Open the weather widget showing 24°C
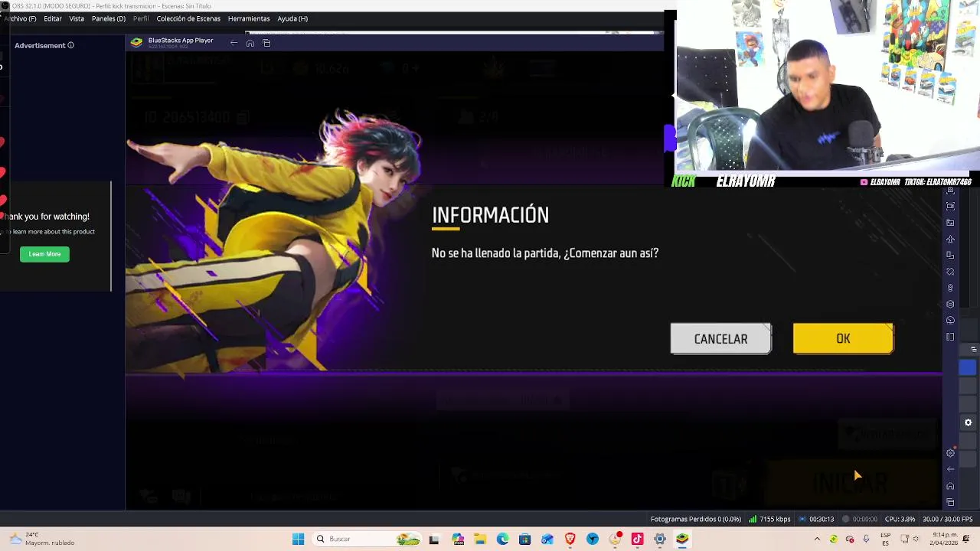 point(41,539)
